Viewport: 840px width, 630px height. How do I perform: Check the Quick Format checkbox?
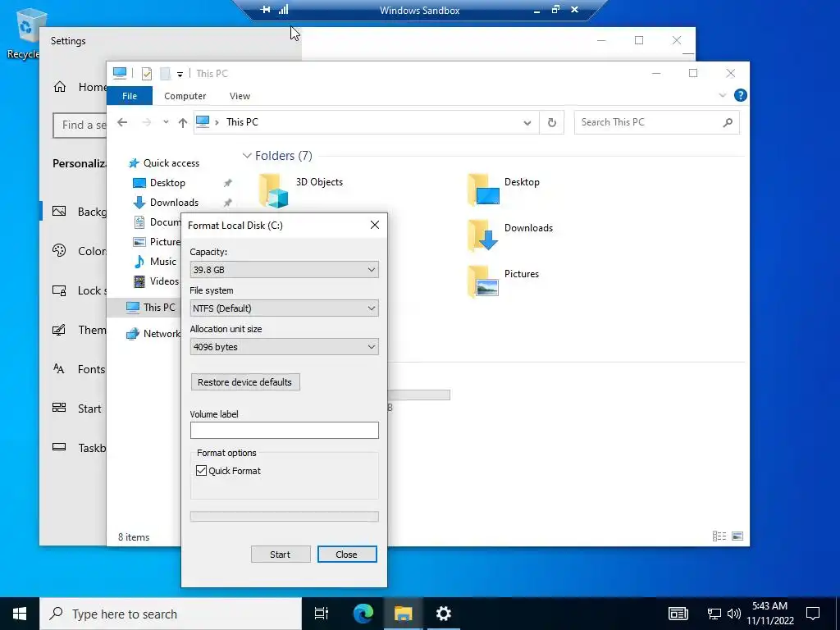[x=202, y=470]
